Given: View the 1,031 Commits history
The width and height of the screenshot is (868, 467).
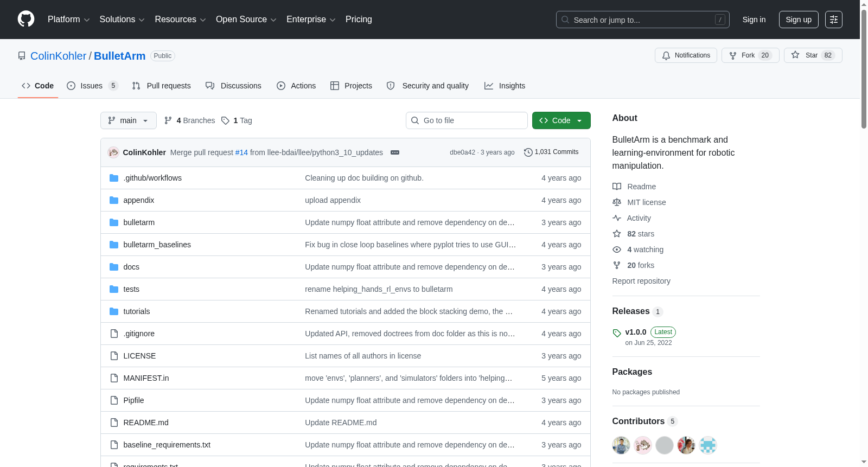Looking at the screenshot, I should 551,152.
